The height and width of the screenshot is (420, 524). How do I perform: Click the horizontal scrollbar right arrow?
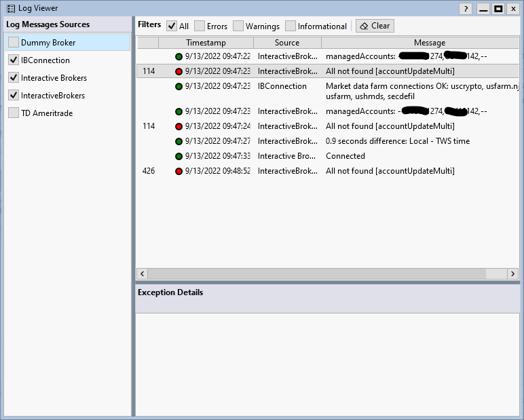[x=512, y=273]
